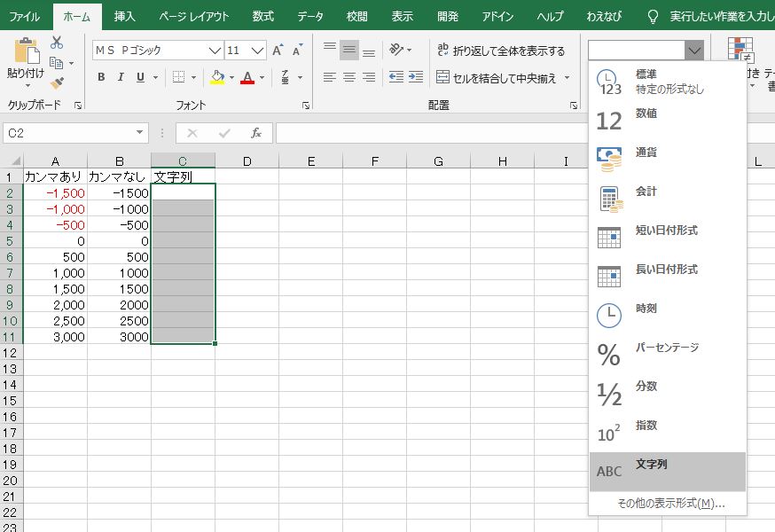This screenshot has width=775, height=532.
Task: Click the insert function fx icon
Action: [256, 133]
